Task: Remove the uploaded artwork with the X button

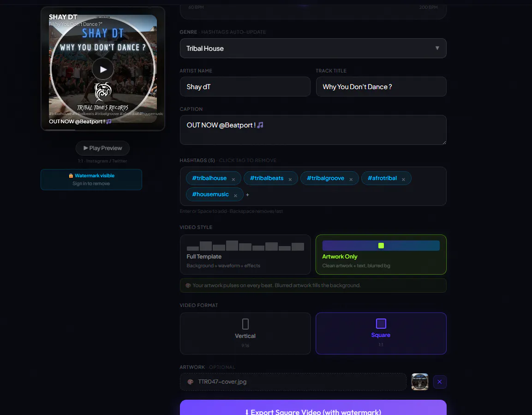Action: [440, 382]
